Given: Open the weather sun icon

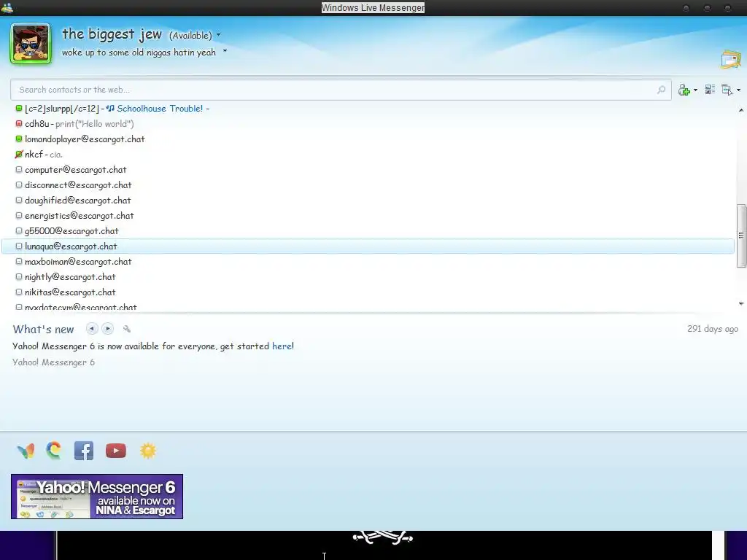Looking at the screenshot, I should click(147, 451).
